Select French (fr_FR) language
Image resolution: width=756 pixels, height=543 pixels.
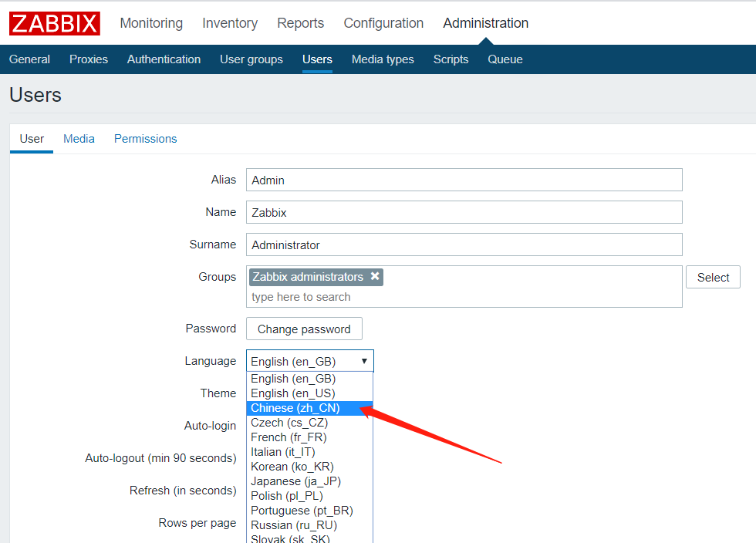tap(309, 437)
